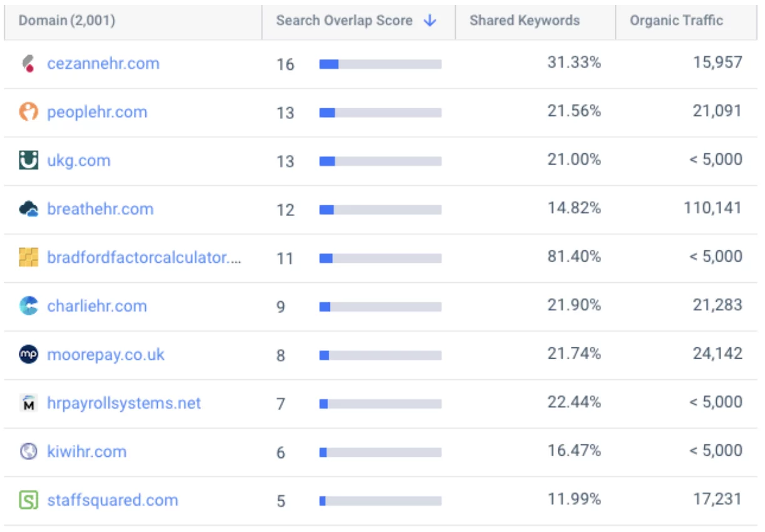The height and width of the screenshot is (532, 765).
Task: Click the breathehr.com cloud favicon
Action: 28,209
